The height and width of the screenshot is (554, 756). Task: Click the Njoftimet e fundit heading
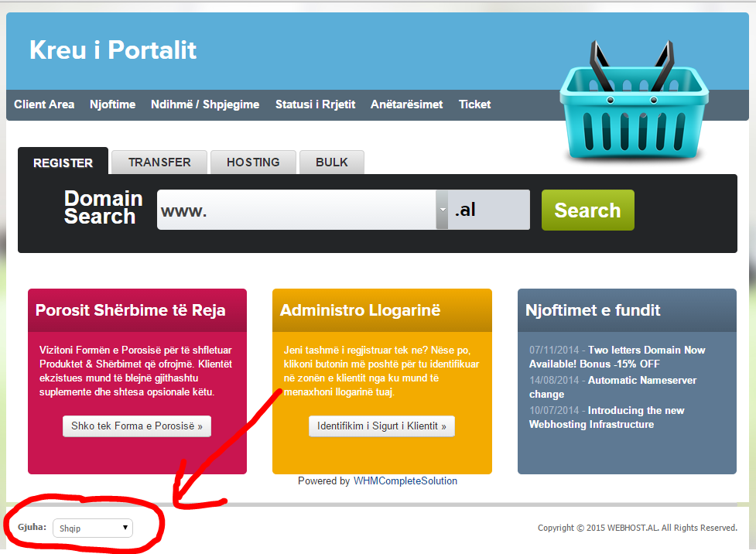pyautogui.click(x=593, y=310)
